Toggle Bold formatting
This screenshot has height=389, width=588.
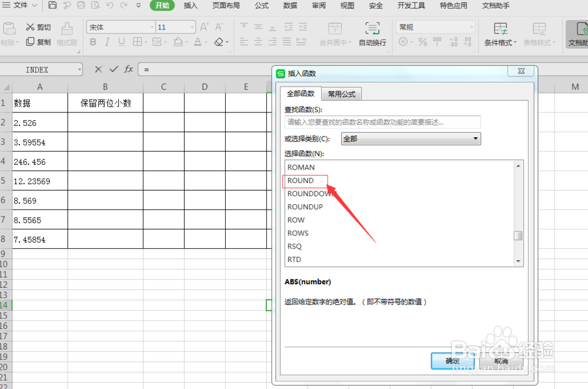point(93,42)
